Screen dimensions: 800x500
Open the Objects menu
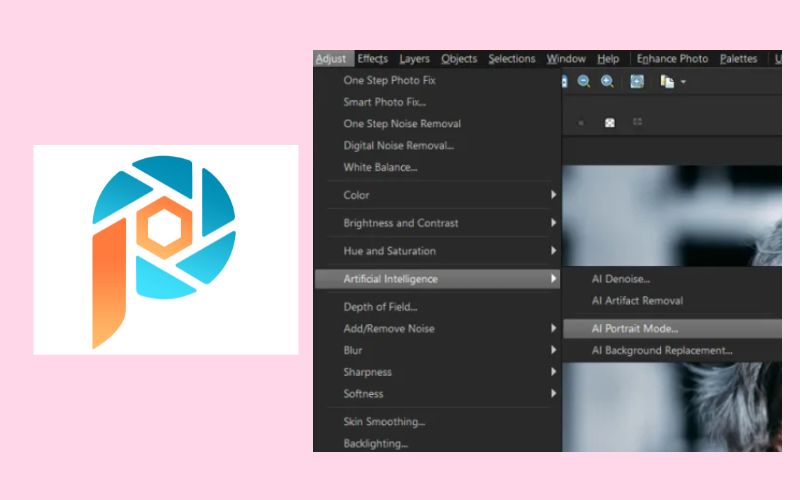(459, 59)
